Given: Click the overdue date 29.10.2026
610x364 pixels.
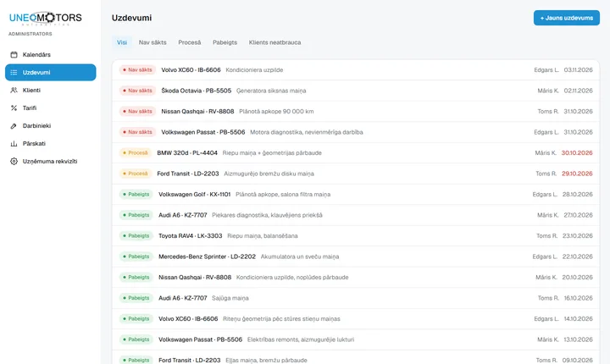Looking at the screenshot, I should (577, 174).
